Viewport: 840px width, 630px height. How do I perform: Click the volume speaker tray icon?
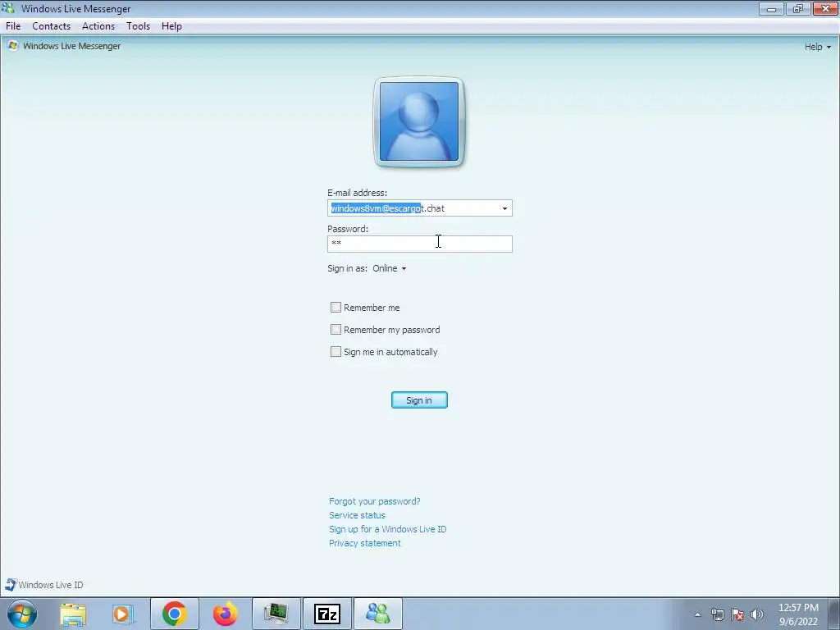(757, 614)
